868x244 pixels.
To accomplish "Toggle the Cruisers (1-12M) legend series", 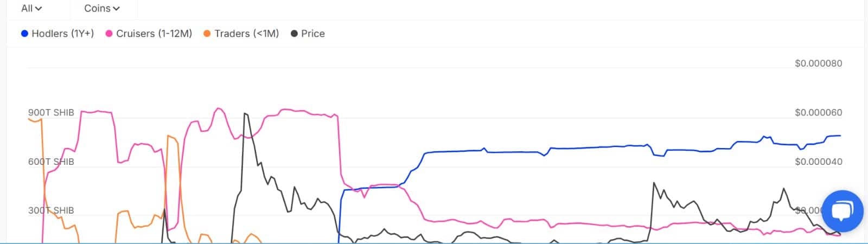I will point(149,34).
